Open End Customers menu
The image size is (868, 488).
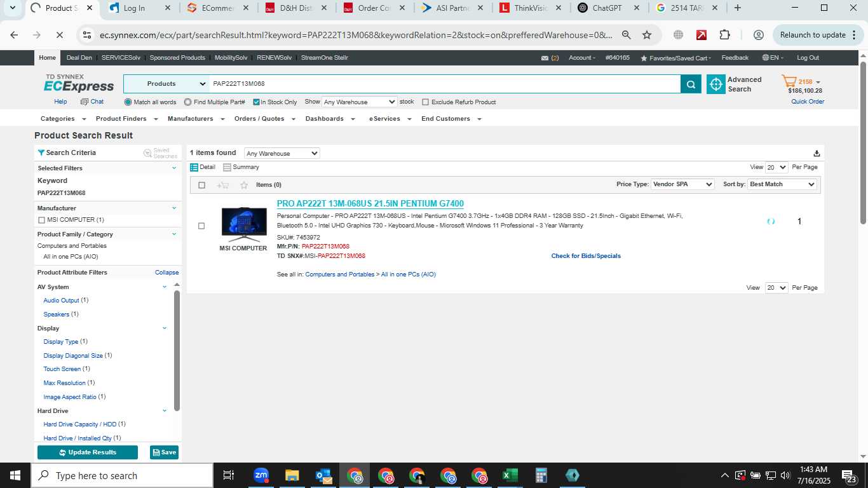[451, 119]
